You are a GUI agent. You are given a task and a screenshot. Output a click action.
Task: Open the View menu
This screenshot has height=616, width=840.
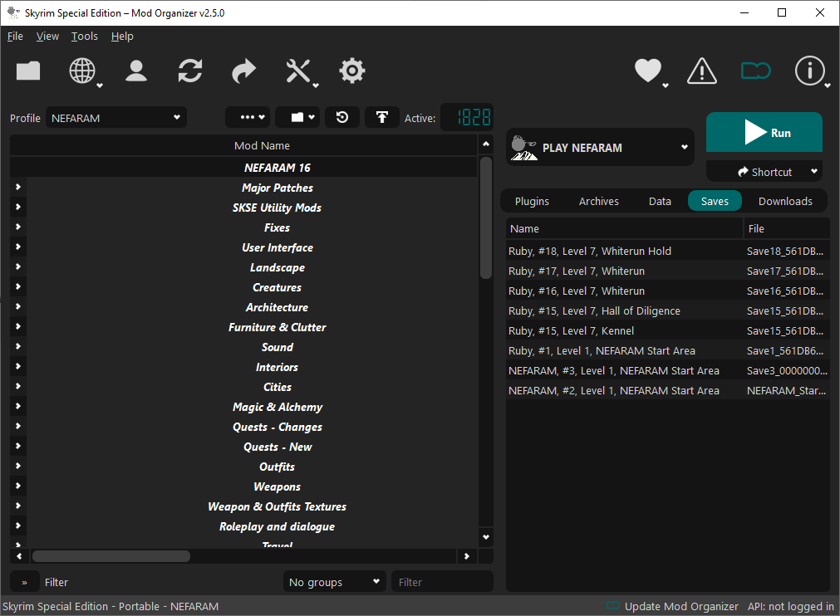[x=47, y=36]
